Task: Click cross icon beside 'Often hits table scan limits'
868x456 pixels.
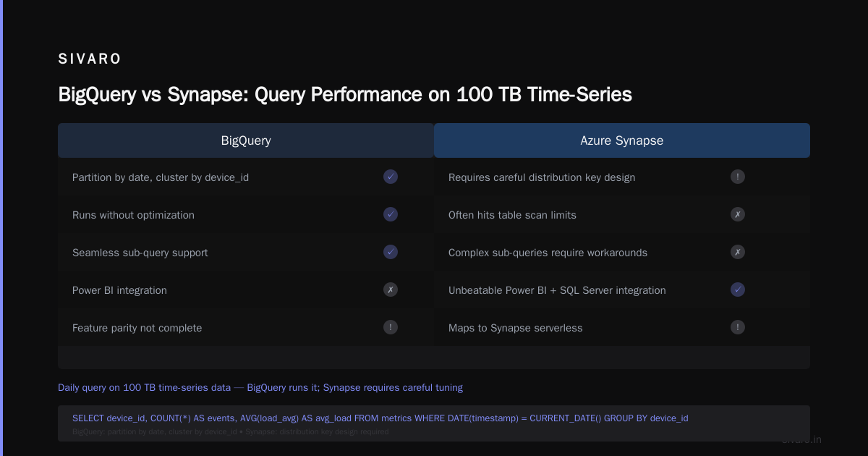Action: point(738,214)
